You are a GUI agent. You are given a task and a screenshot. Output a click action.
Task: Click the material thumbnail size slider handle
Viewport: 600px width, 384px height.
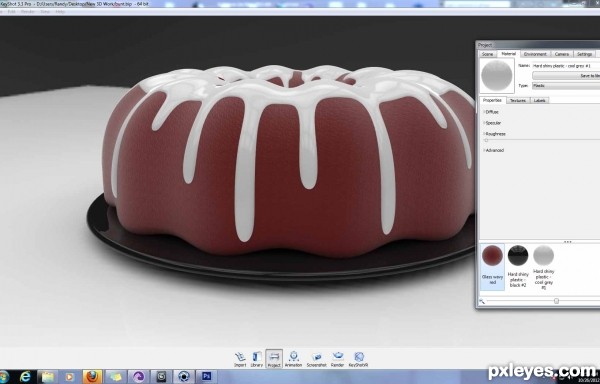pos(556,301)
